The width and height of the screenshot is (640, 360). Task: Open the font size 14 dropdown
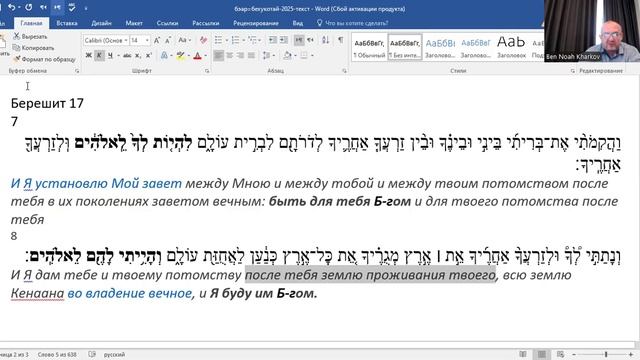147,40
